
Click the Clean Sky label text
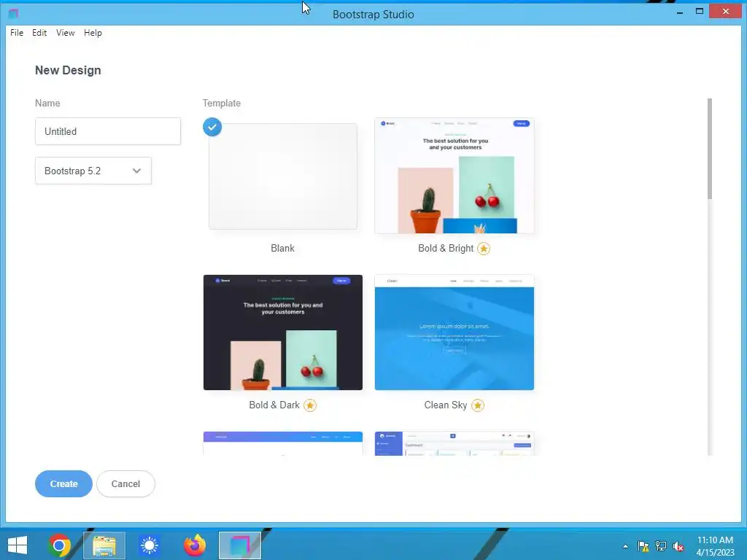[x=446, y=405]
